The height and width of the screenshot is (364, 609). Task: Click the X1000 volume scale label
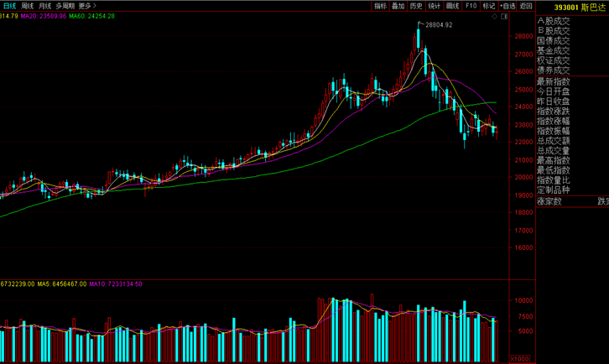(520, 359)
